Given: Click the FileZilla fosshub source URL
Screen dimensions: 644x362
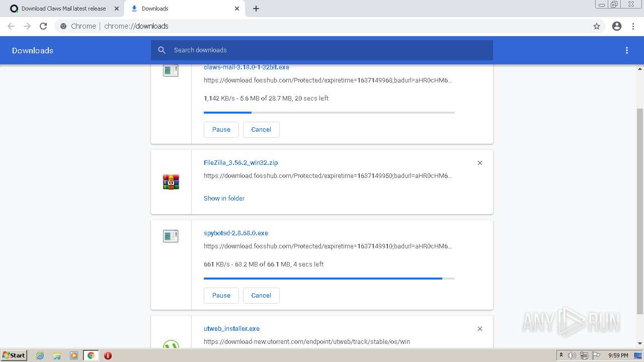Looking at the screenshot, I should pyautogui.click(x=328, y=176).
